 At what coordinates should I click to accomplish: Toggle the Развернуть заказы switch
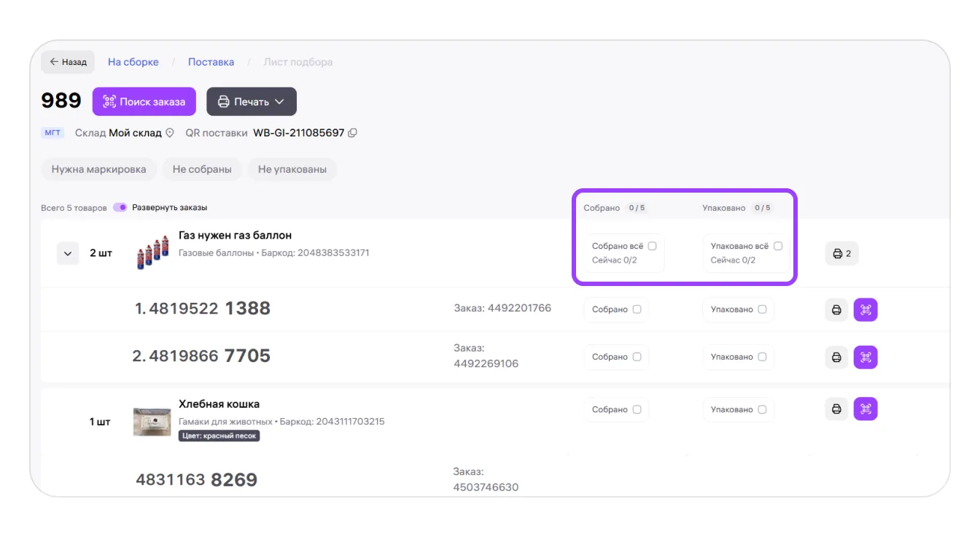tap(120, 208)
